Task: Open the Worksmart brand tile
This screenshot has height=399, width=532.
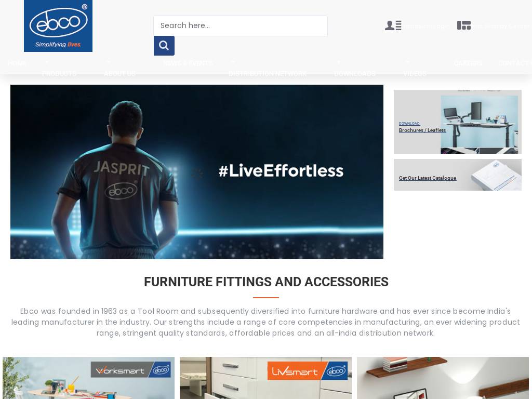Action: 88,378
